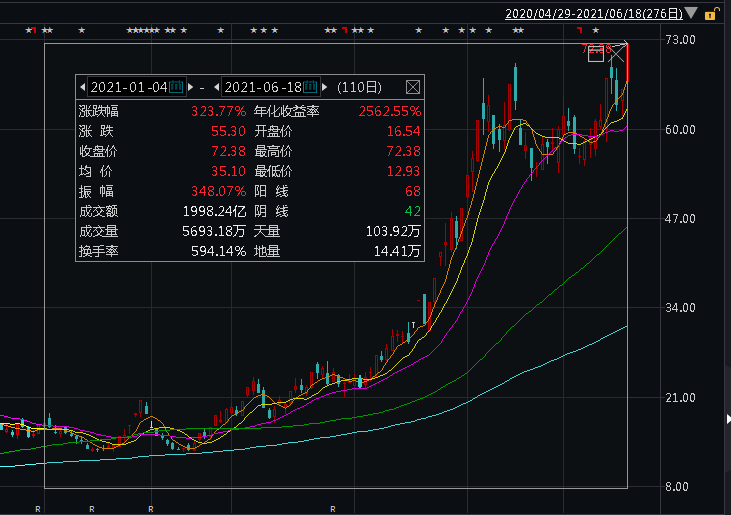Click the X icon near the selection's top-right corner
731x515 pixels.
click(x=617, y=54)
